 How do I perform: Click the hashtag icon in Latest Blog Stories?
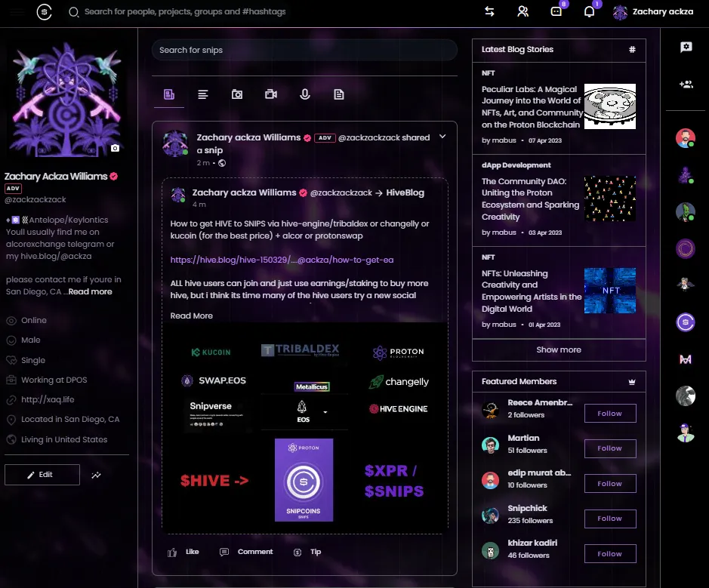coord(632,50)
